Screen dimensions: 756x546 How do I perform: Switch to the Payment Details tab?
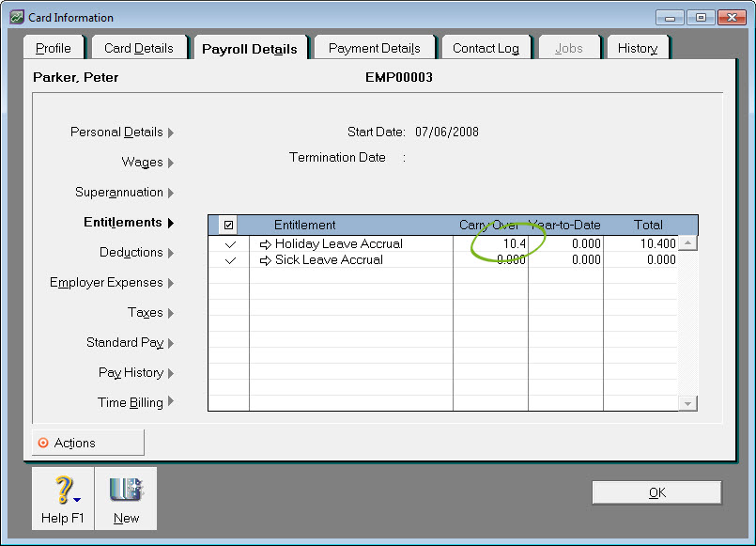pyautogui.click(x=374, y=48)
